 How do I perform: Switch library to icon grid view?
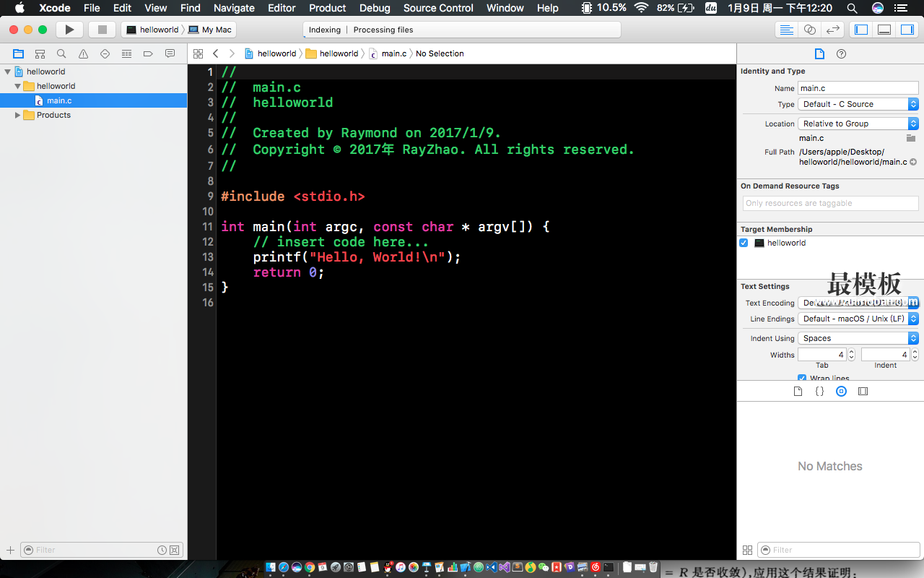(747, 550)
